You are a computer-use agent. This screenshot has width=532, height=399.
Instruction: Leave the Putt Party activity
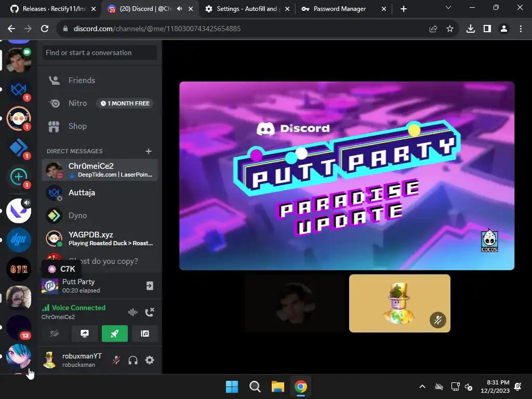click(x=150, y=286)
